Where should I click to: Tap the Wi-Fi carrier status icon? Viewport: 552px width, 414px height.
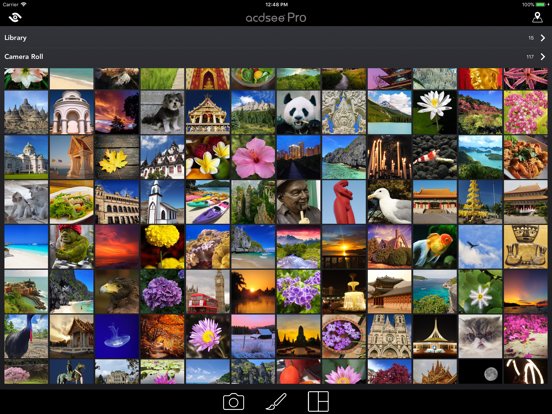tap(24, 5)
